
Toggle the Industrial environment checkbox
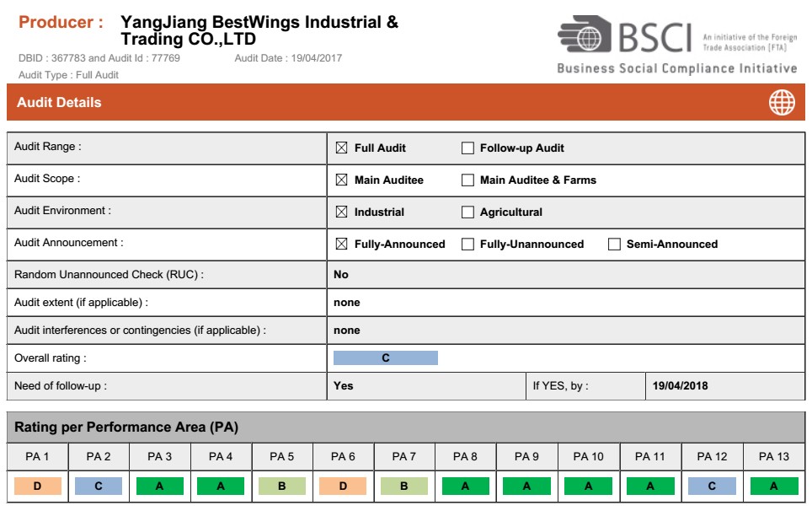point(341,212)
